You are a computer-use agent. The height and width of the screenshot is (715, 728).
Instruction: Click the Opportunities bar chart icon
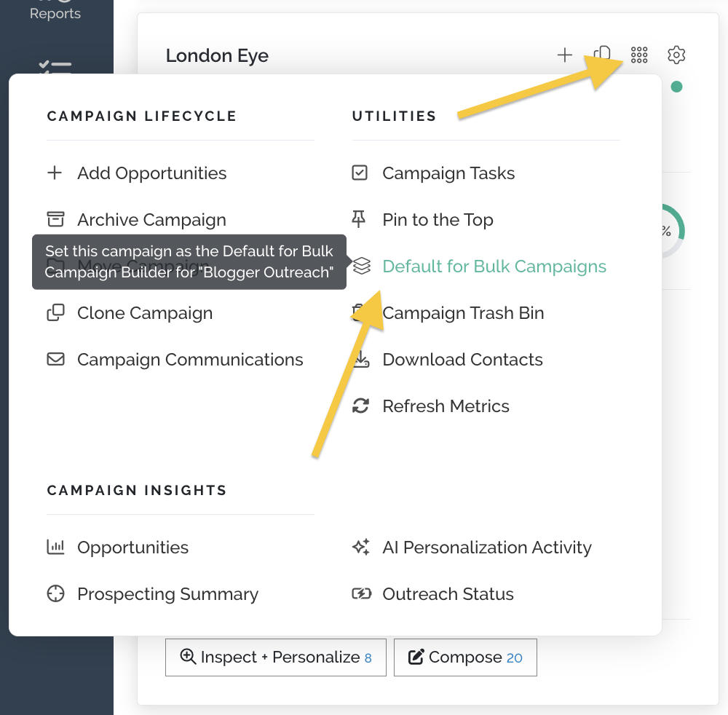[x=56, y=547]
